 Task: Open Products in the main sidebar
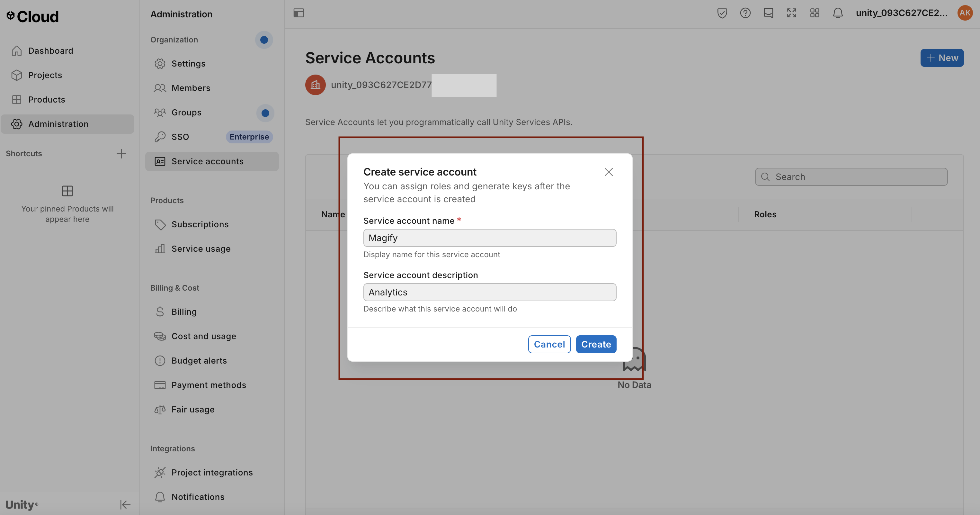[67, 99]
